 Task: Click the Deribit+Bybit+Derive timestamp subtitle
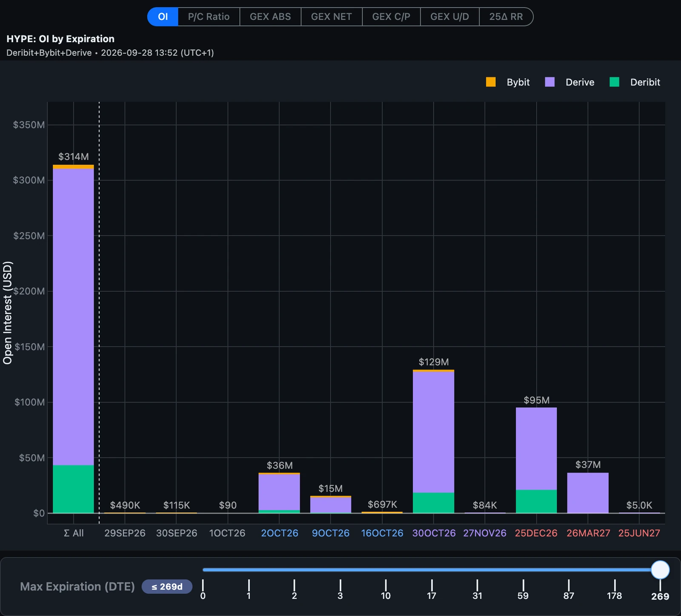click(x=110, y=53)
